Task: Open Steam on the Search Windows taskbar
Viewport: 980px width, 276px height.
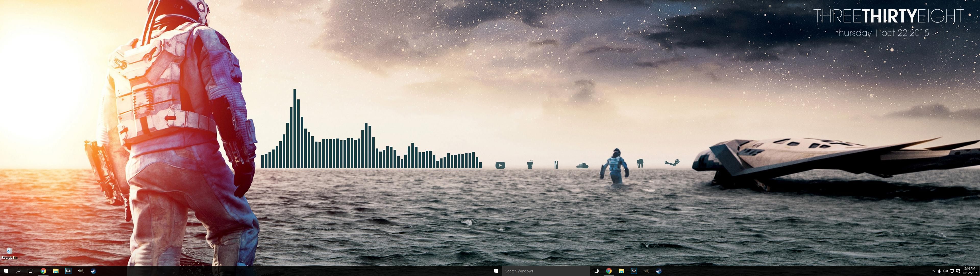Action: 658,271
